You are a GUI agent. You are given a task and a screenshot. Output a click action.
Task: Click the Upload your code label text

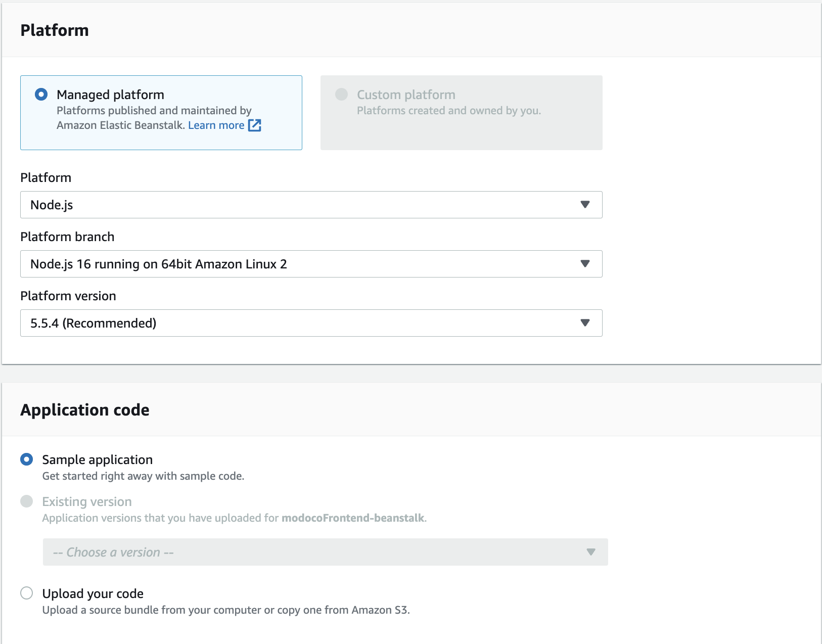[x=93, y=593]
